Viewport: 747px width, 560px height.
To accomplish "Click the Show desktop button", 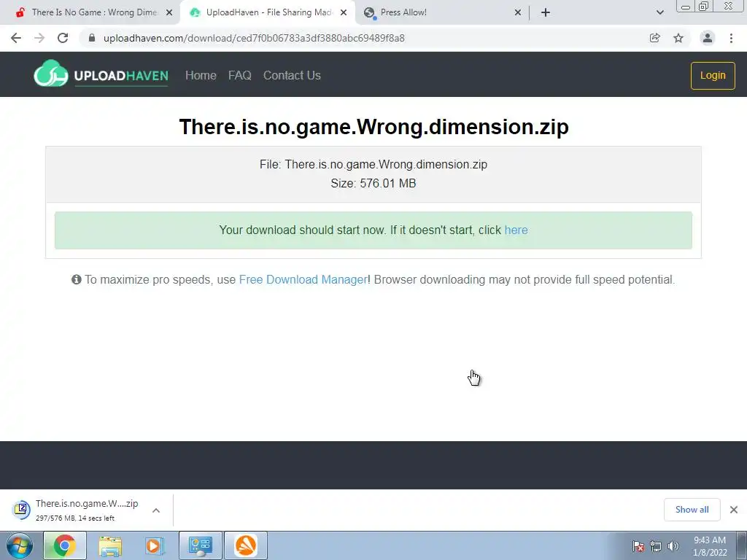I will click(x=742, y=545).
